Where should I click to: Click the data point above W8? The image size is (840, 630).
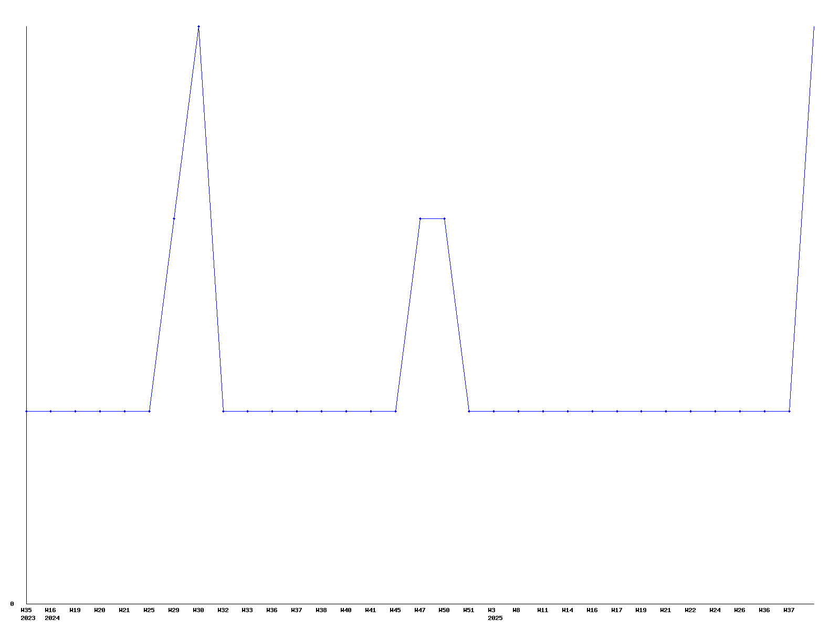(518, 411)
